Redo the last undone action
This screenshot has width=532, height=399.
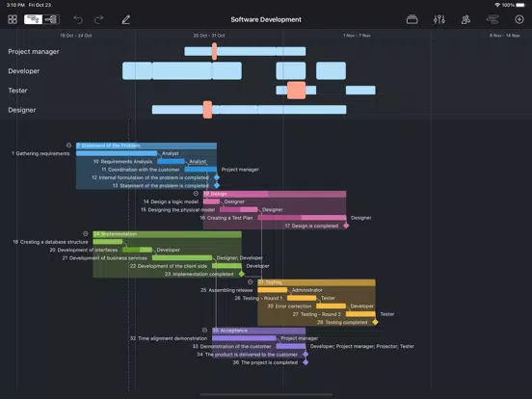click(98, 19)
